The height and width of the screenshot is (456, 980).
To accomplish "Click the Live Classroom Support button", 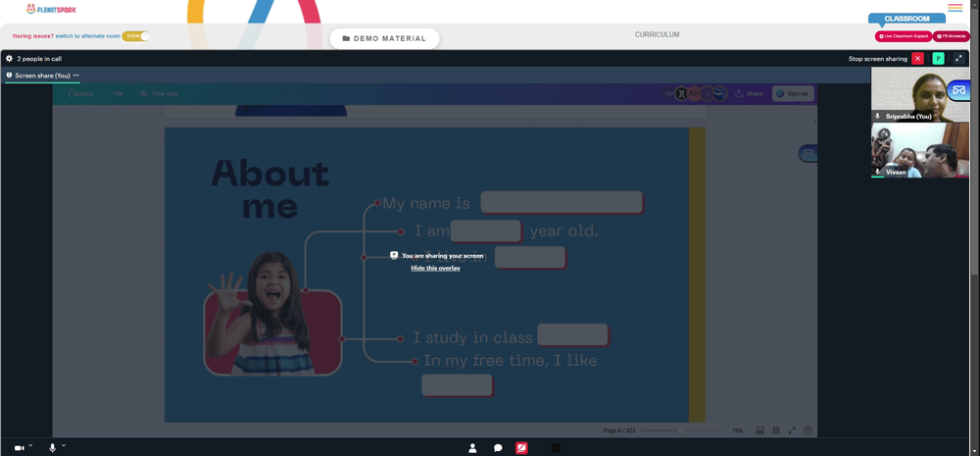I will pos(904,36).
